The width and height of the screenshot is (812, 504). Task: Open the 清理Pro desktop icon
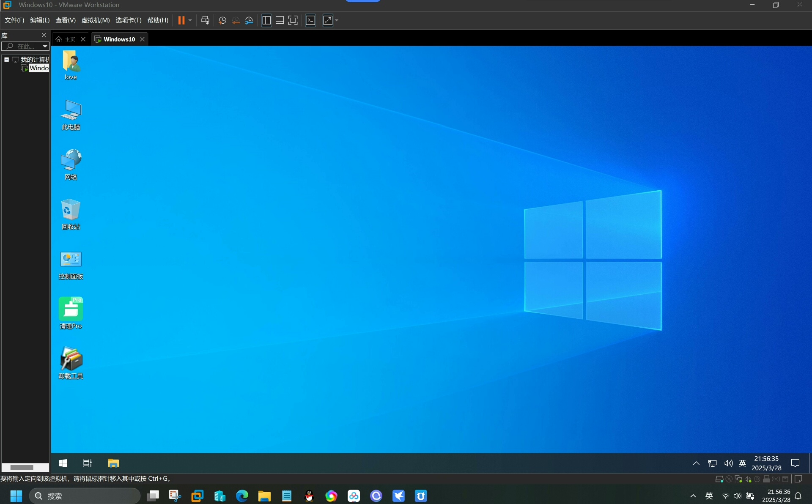[71, 313]
